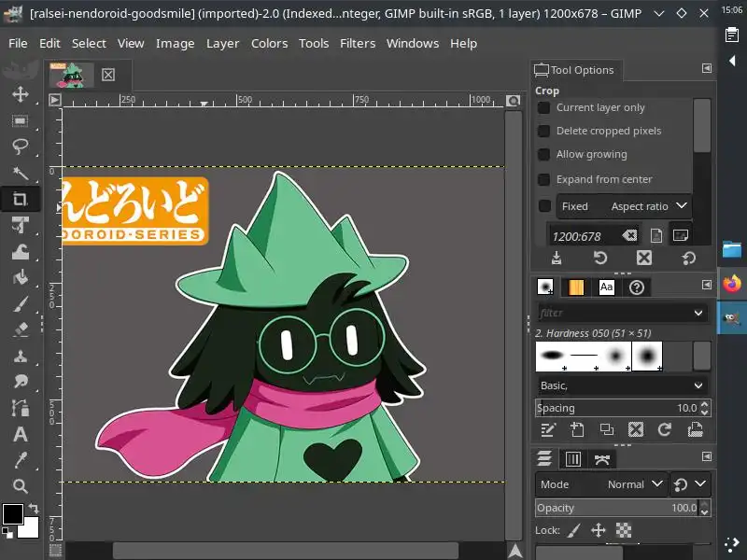Open Brushes dock tab configuration menu
This screenshot has height=560, width=747.
[707, 285]
